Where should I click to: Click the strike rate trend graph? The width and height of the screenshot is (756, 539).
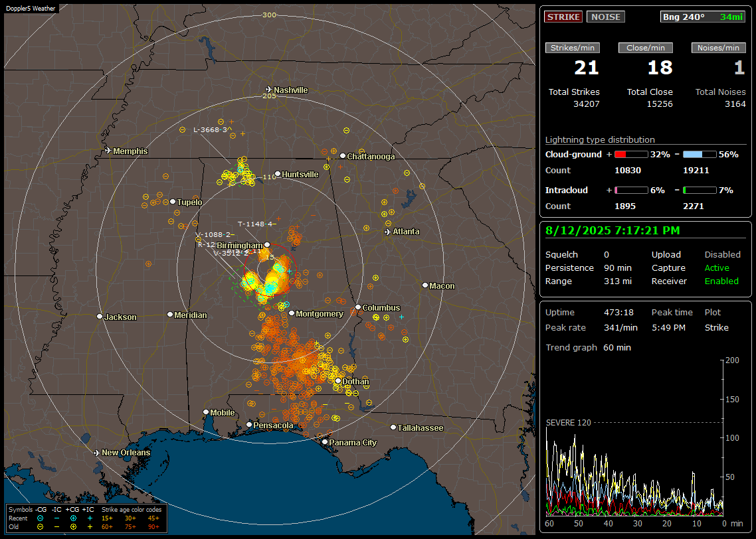point(634,437)
